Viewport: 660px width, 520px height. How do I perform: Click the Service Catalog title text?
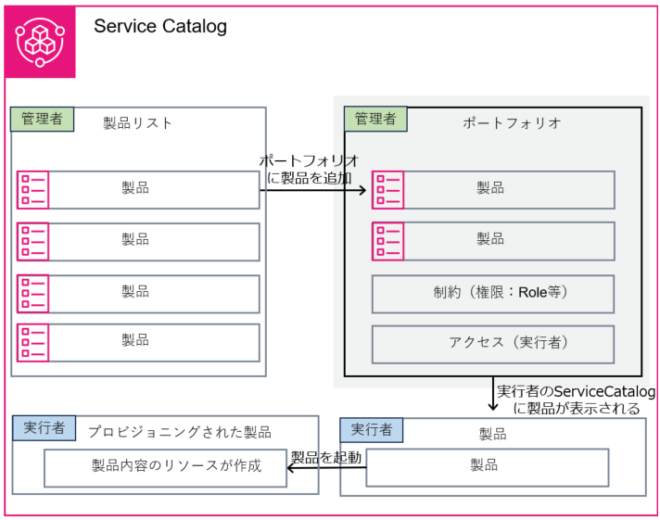pyautogui.click(x=160, y=27)
